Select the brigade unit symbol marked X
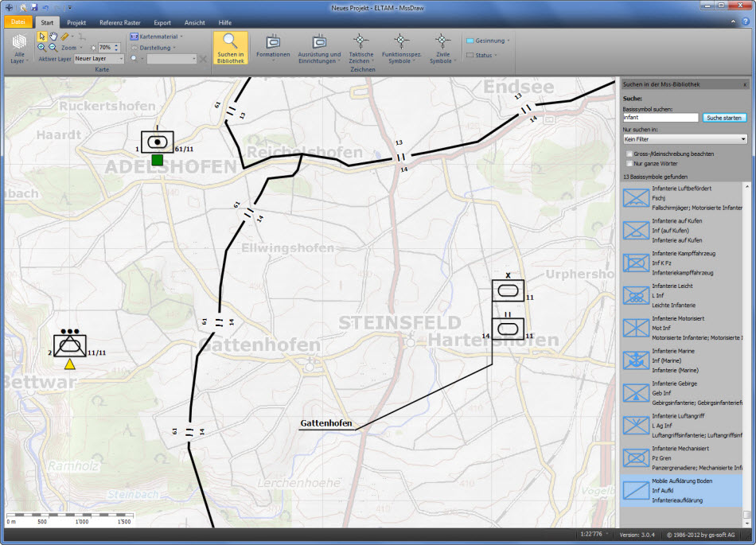This screenshot has width=756, height=545. coord(508,290)
